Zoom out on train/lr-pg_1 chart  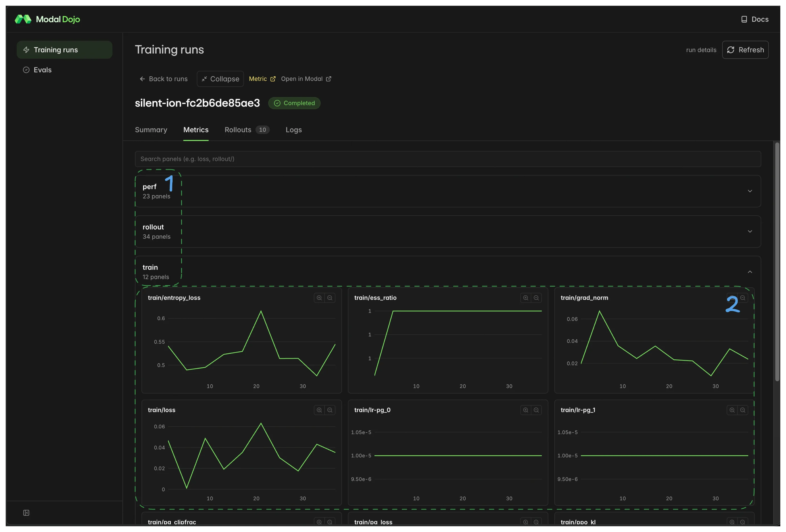pyautogui.click(x=743, y=410)
